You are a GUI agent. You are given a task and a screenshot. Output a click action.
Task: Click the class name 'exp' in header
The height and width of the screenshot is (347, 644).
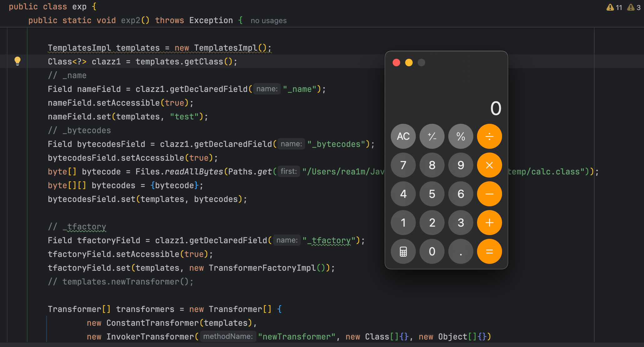[x=79, y=7]
